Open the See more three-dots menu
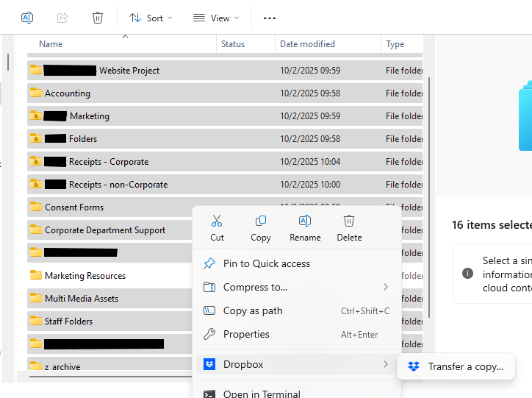532x398 pixels. pyautogui.click(x=270, y=18)
